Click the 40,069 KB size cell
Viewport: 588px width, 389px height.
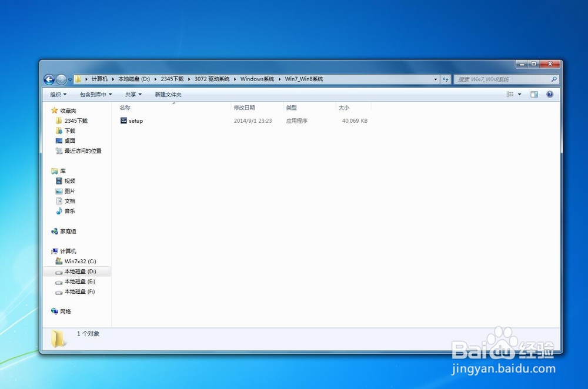point(355,120)
